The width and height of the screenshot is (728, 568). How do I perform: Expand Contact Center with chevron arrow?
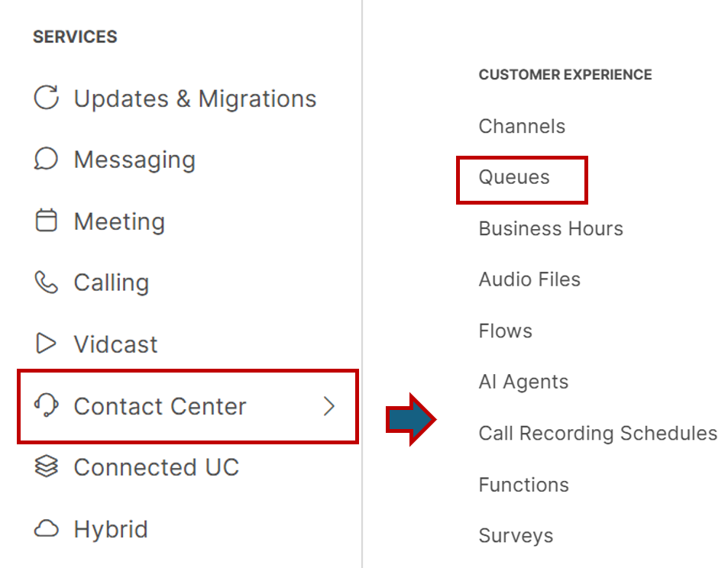pyautogui.click(x=329, y=406)
